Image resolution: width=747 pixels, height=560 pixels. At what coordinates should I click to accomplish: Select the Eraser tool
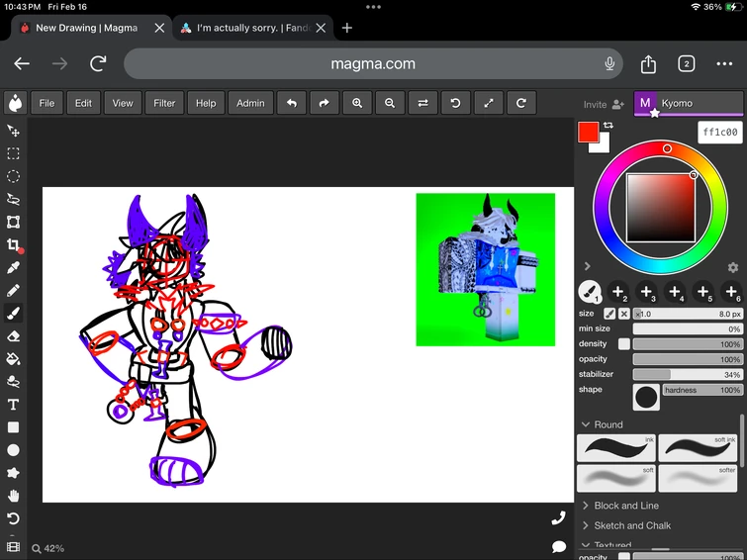coord(13,336)
